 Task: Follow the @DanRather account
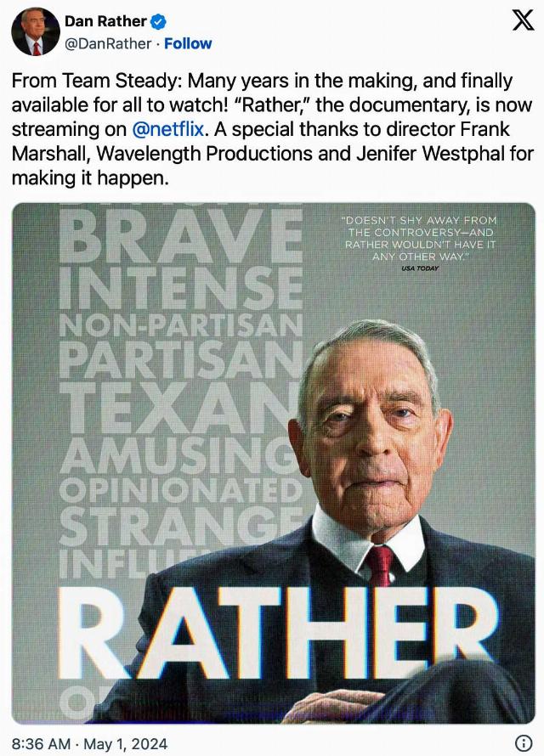[188, 44]
